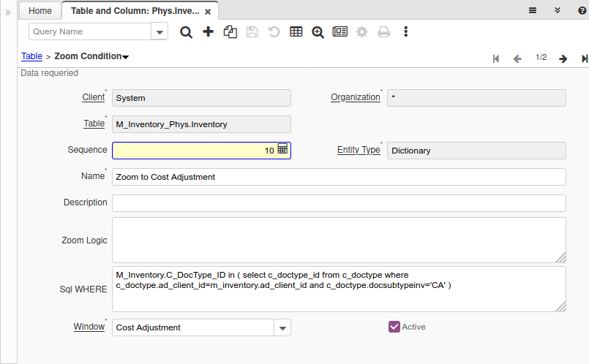Open the more options vertical dots menu
Image resolution: width=589 pixels, height=364 pixels.
[405, 31]
